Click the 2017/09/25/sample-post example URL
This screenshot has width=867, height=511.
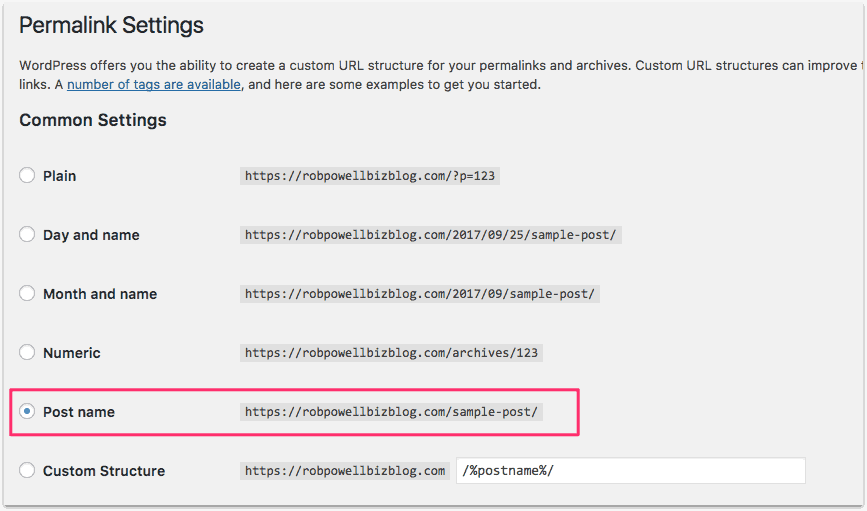pos(431,235)
